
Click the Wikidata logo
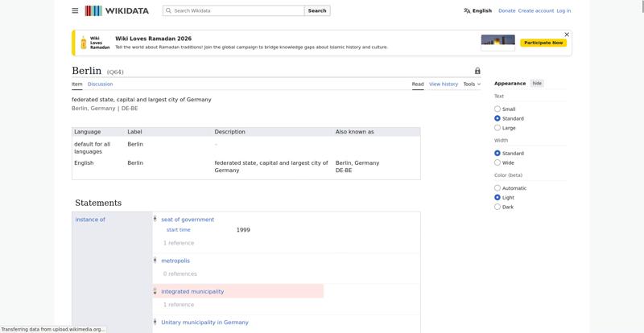coord(117,11)
